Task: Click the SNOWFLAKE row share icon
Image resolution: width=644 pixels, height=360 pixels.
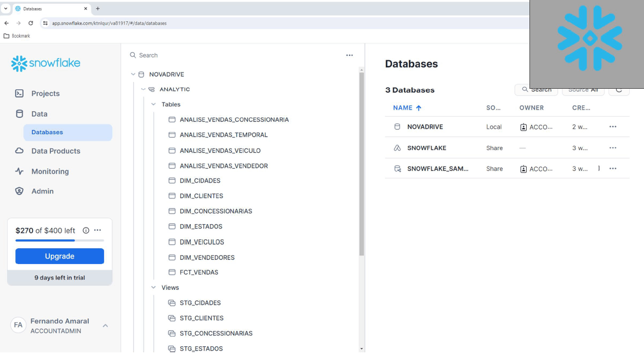Action: (397, 148)
